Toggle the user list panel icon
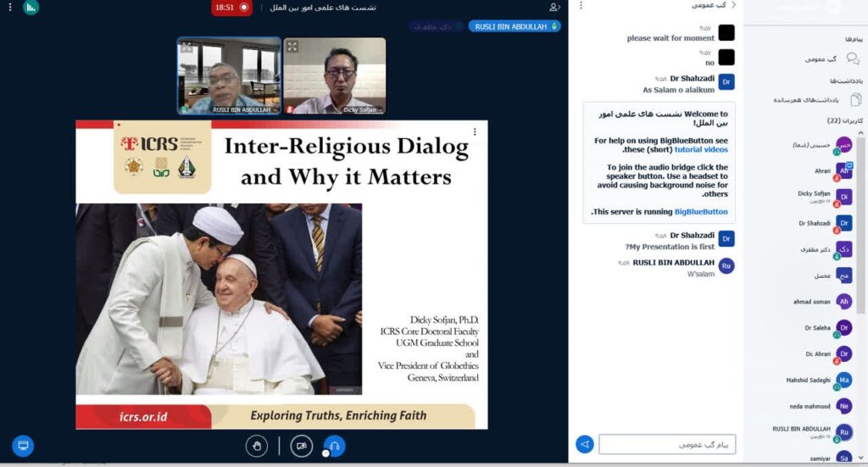 click(x=554, y=7)
